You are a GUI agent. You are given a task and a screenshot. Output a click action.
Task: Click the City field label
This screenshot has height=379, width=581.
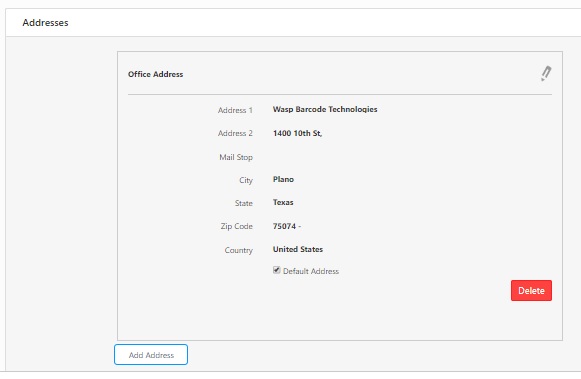[x=246, y=180]
